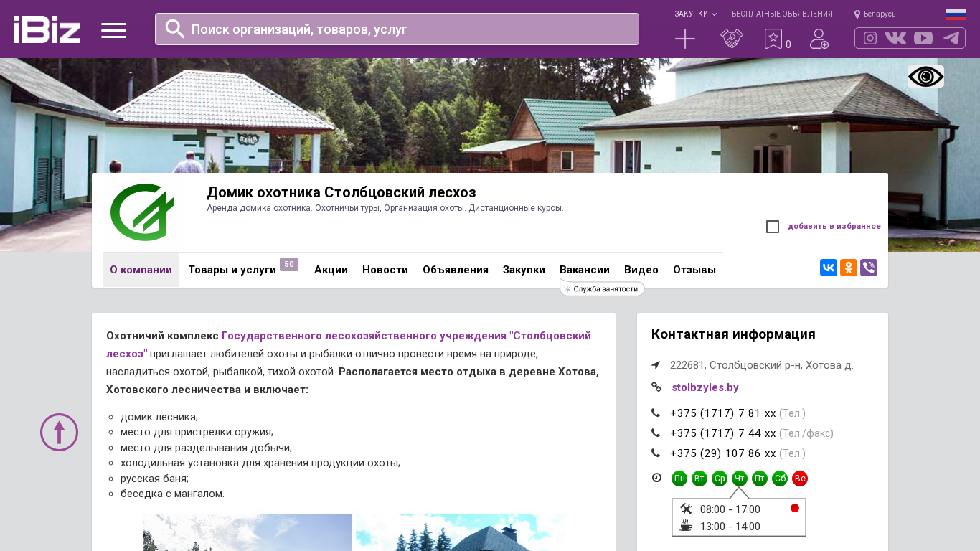Select Monday (Пн) day circle

coord(679,479)
